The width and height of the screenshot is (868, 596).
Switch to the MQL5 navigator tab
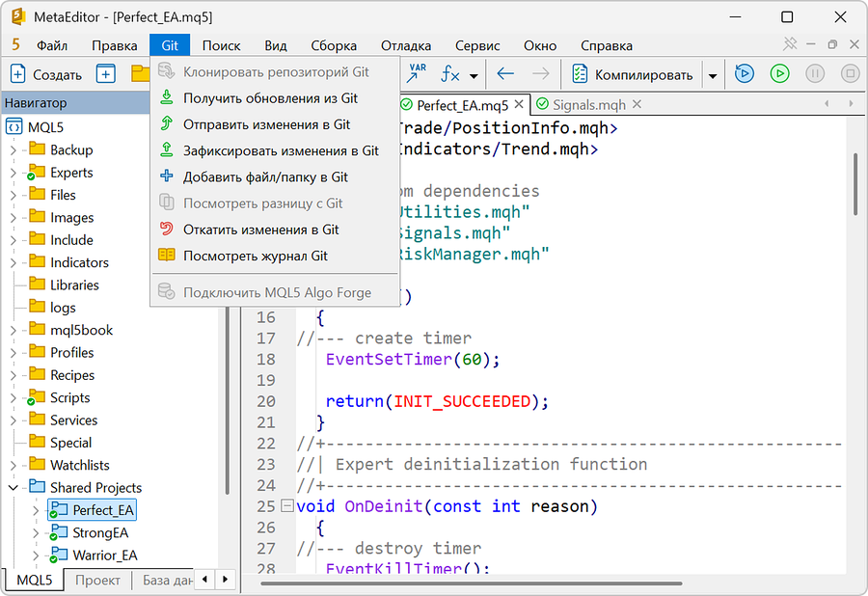(35, 580)
